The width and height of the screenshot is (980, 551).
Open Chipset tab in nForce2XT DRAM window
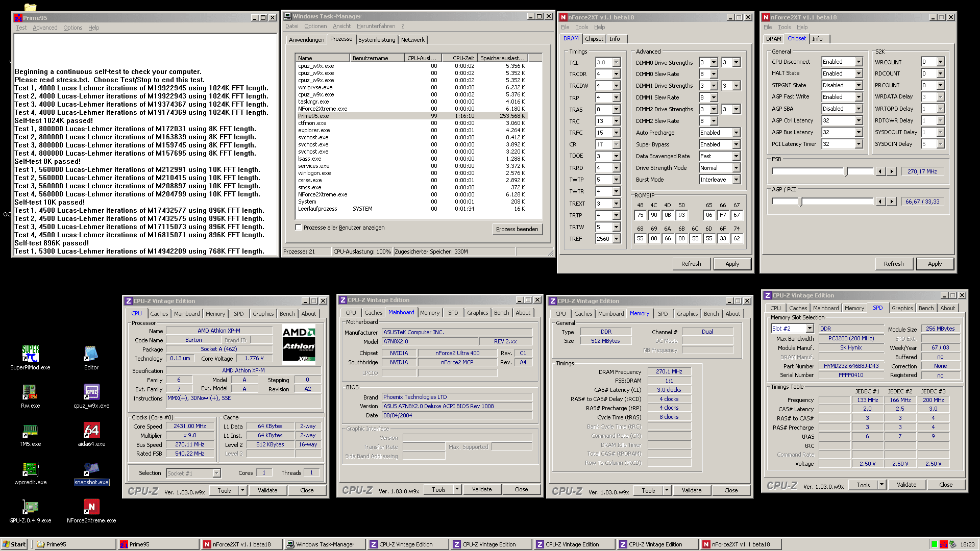coord(594,39)
